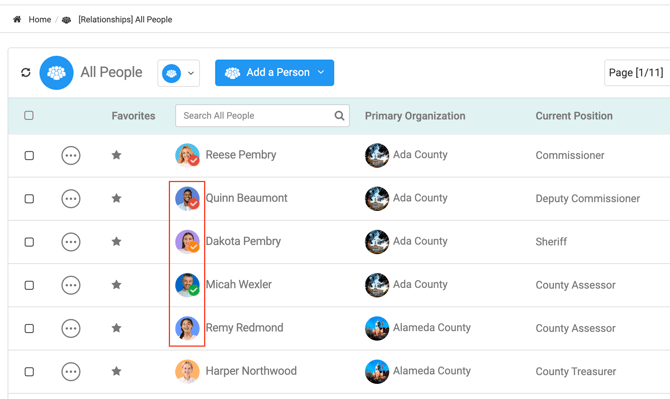The height and width of the screenshot is (399, 670).
Task: Select the County Treasurer position text
Action: [x=576, y=372]
